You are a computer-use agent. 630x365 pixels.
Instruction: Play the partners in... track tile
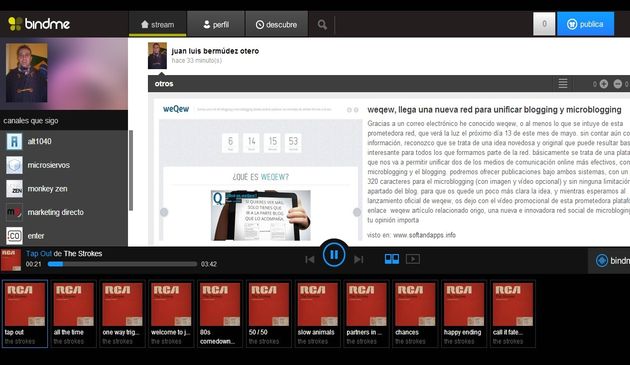coord(366,314)
